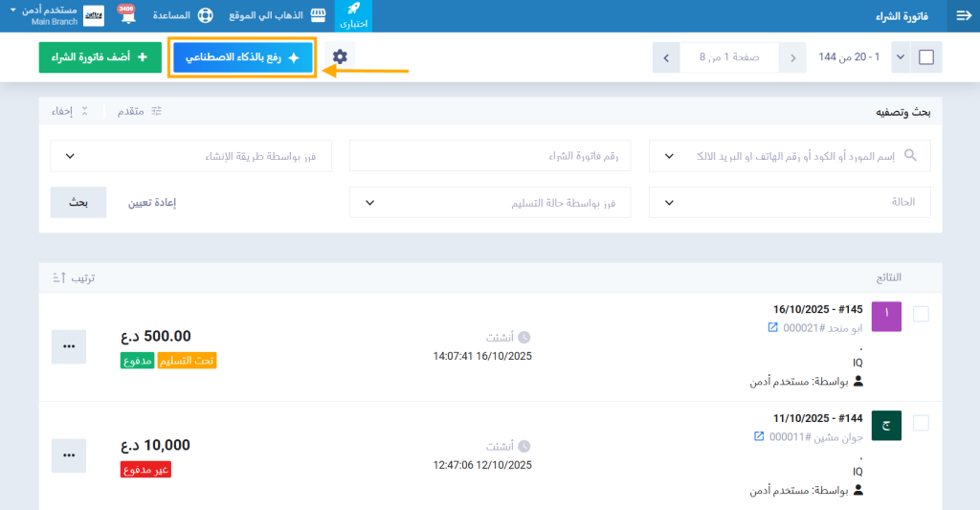
Task: Open the hamburger menu icon in header
Action: click(963, 16)
